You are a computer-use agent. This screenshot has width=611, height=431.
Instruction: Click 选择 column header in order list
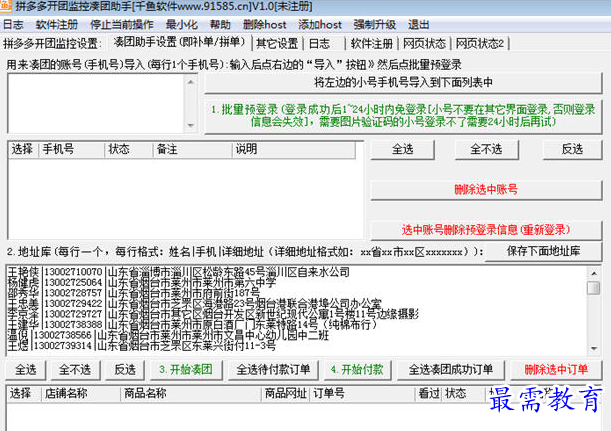(23, 394)
